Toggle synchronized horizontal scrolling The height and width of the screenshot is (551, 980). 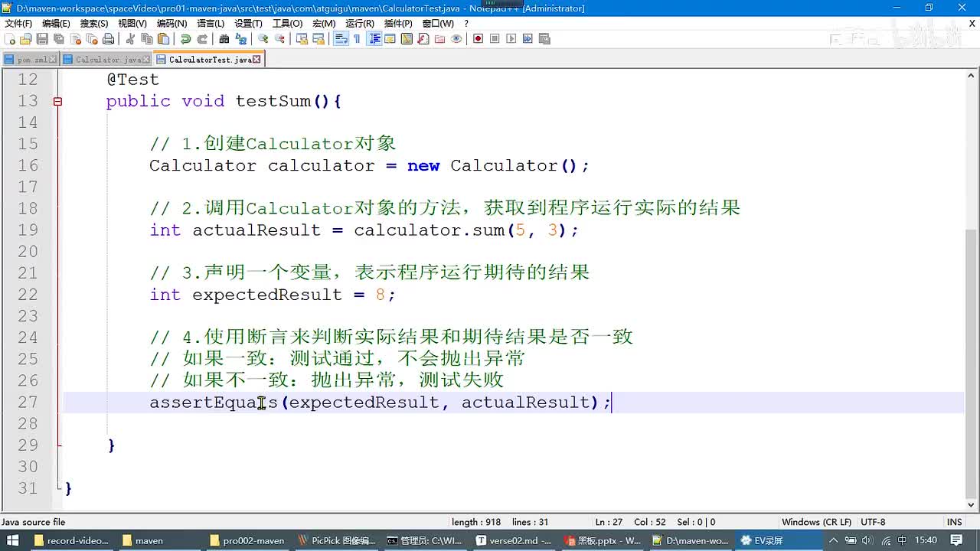point(318,39)
